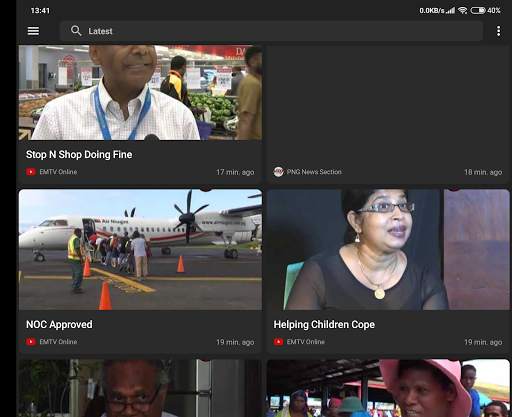Image resolution: width=512 pixels, height=417 pixels.
Task: Open thumbnail of man wearing glasses
Action: point(140,388)
